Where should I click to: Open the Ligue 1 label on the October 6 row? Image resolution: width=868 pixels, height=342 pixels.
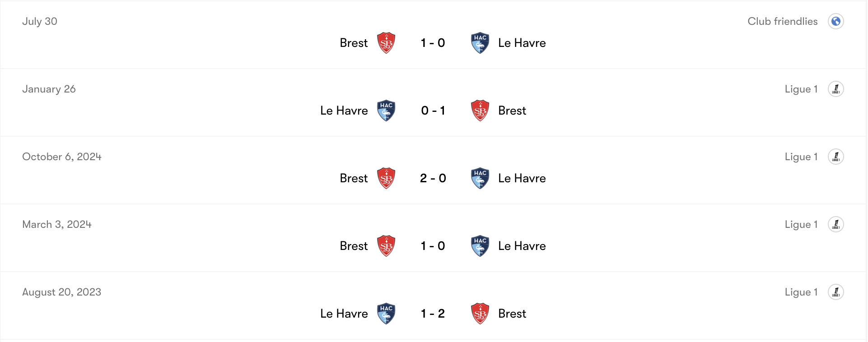[801, 157]
